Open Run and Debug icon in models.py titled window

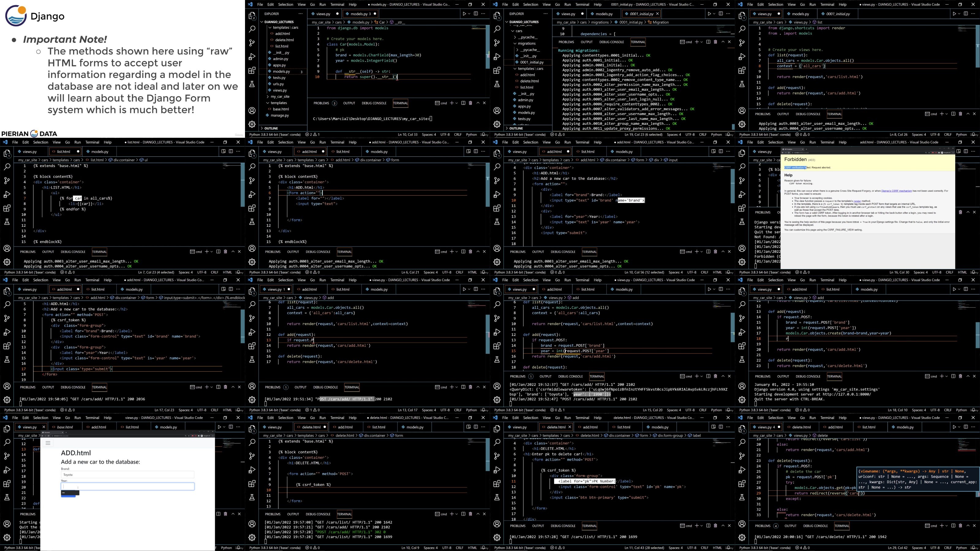pos(252,57)
